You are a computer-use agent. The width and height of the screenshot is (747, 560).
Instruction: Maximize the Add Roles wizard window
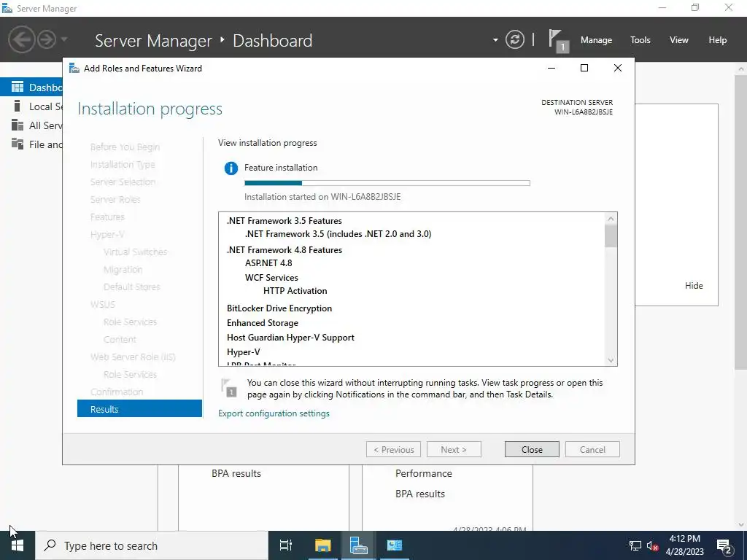click(x=584, y=68)
